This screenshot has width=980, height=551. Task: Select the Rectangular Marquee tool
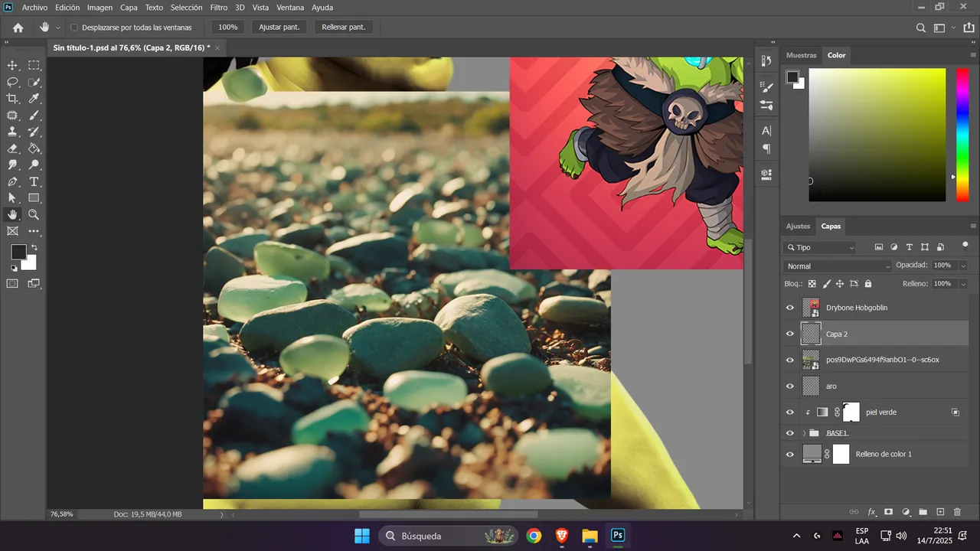click(34, 66)
